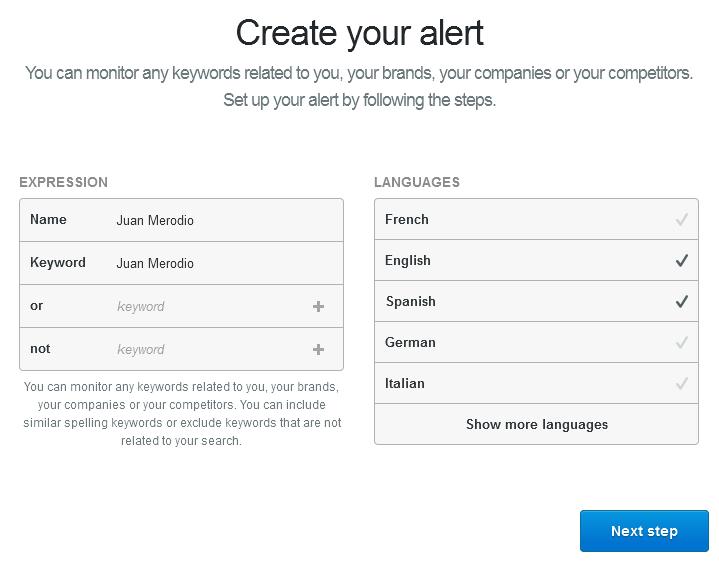Click the Spanish language row label

point(410,301)
